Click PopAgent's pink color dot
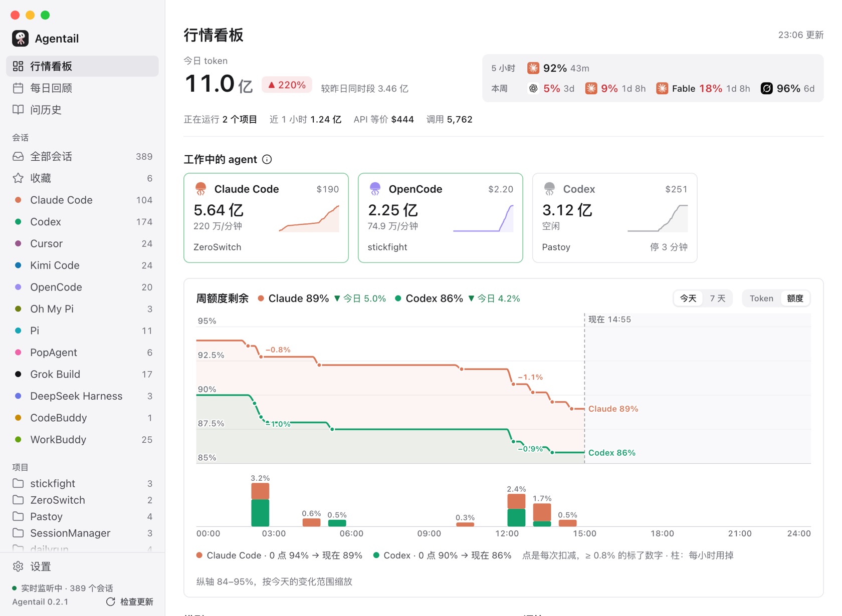The height and width of the screenshot is (616, 842). pos(18,353)
